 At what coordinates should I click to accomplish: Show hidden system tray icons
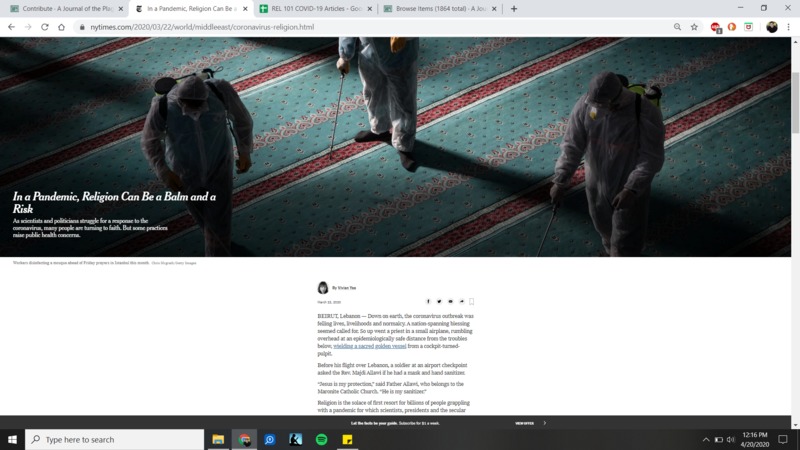coord(705,440)
